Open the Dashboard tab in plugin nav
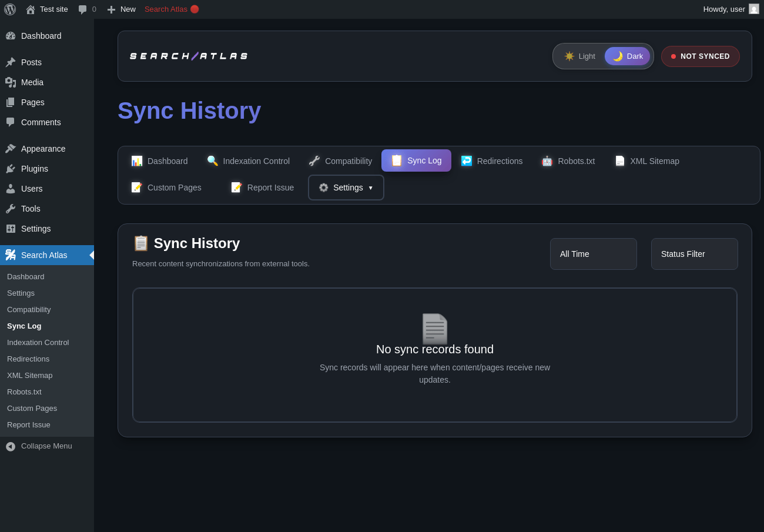This screenshot has width=764, height=532. click(x=159, y=160)
